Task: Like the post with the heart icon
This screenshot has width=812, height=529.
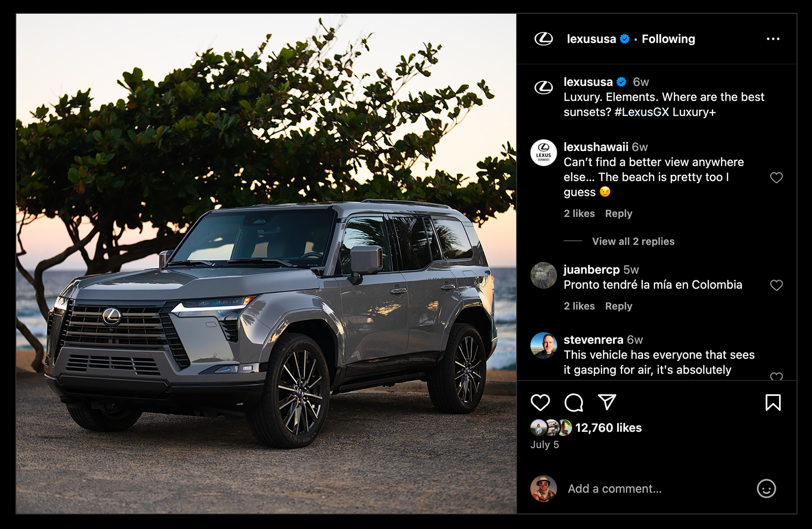Action: point(540,403)
